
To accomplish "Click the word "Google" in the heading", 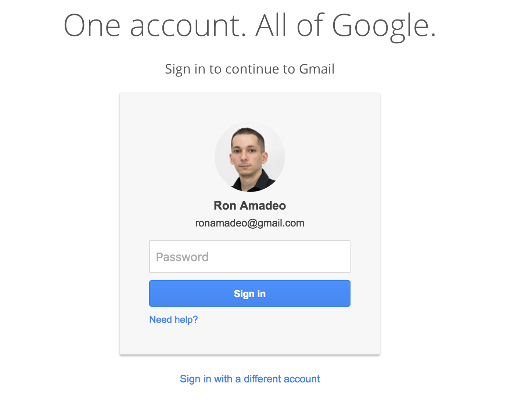I will [383, 26].
